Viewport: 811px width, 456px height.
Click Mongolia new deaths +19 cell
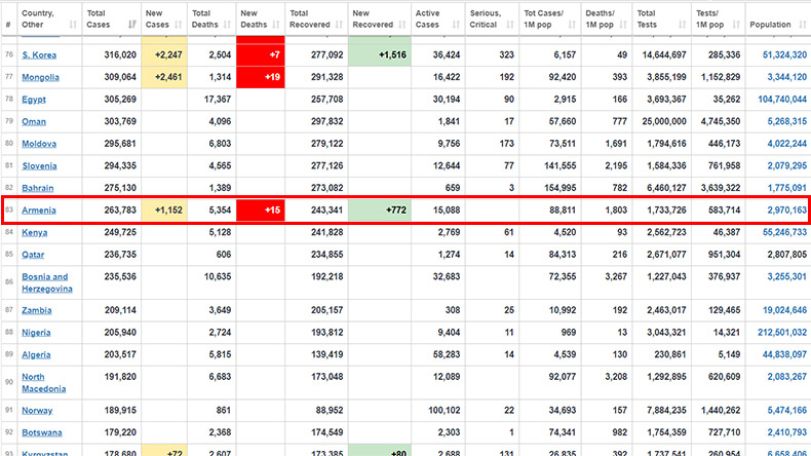[260, 77]
